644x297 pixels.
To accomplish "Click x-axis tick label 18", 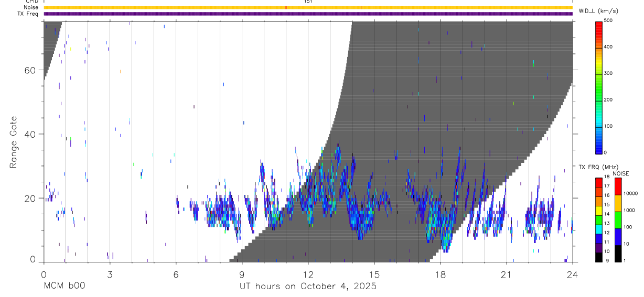I will pyautogui.click(x=441, y=274).
